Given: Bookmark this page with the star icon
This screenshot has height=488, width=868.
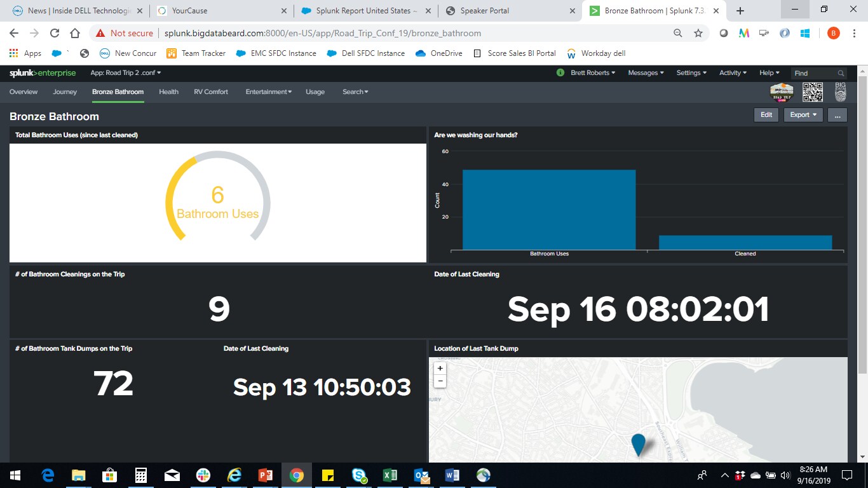Looking at the screenshot, I should click(698, 33).
